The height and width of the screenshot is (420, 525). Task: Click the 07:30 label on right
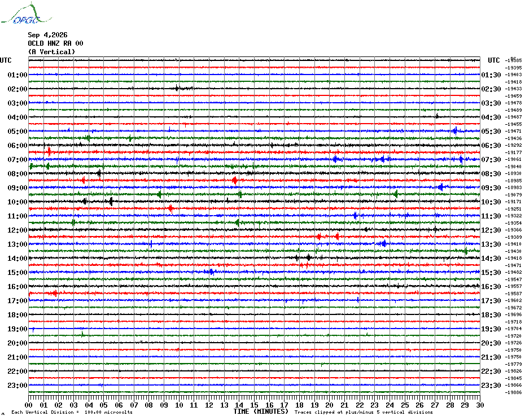[491, 160]
